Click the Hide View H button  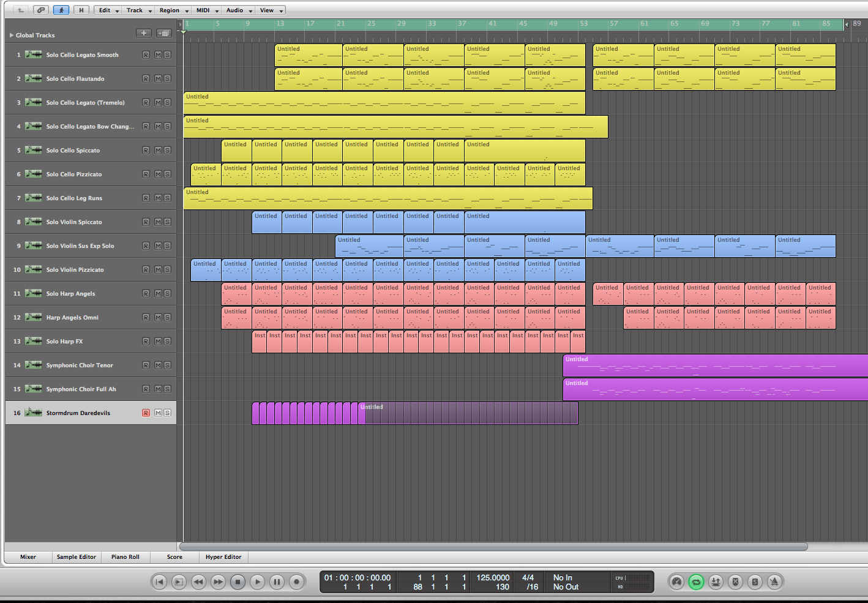pos(81,10)
